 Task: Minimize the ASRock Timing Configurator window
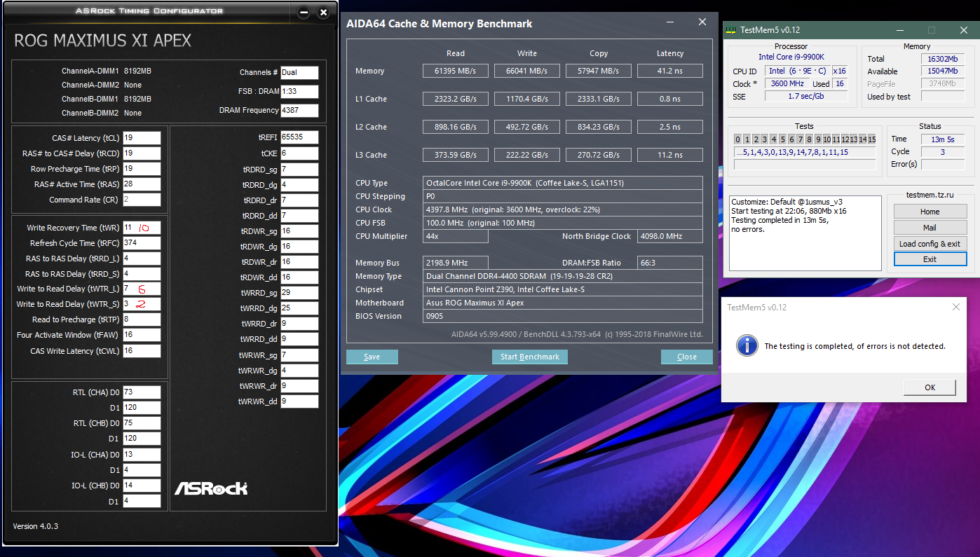[x=304, y=12]
